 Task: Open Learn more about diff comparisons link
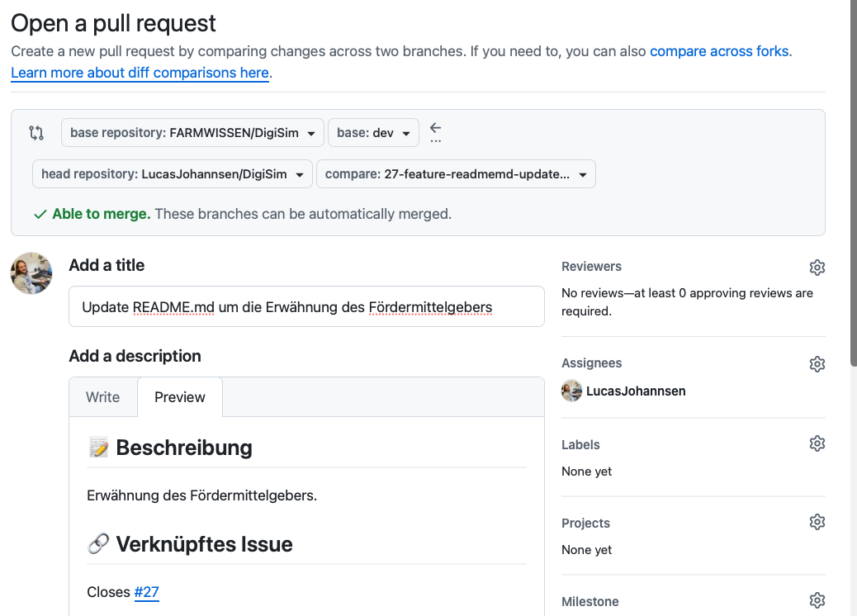[x=140, y=73]
